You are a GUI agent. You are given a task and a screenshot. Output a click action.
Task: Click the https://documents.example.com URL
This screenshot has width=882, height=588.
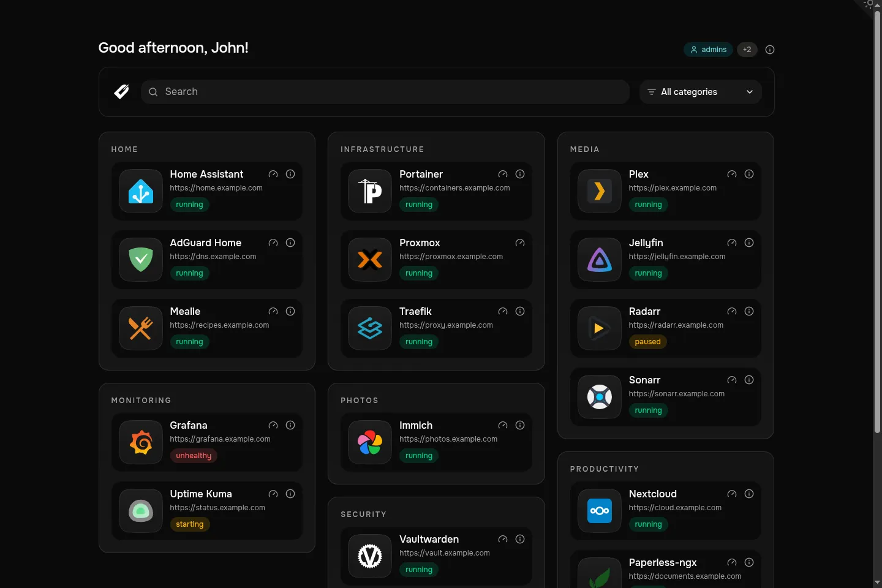(x=685, y=576)
